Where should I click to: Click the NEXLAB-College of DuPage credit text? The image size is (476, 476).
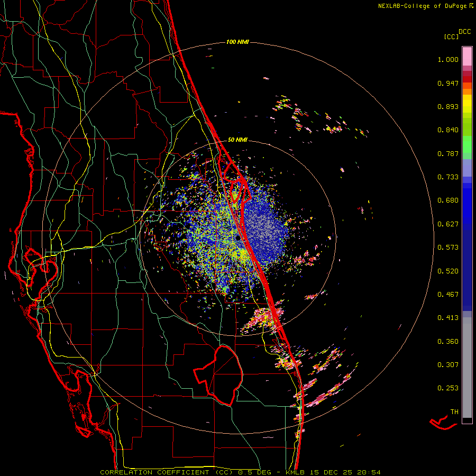pos(422,6)
